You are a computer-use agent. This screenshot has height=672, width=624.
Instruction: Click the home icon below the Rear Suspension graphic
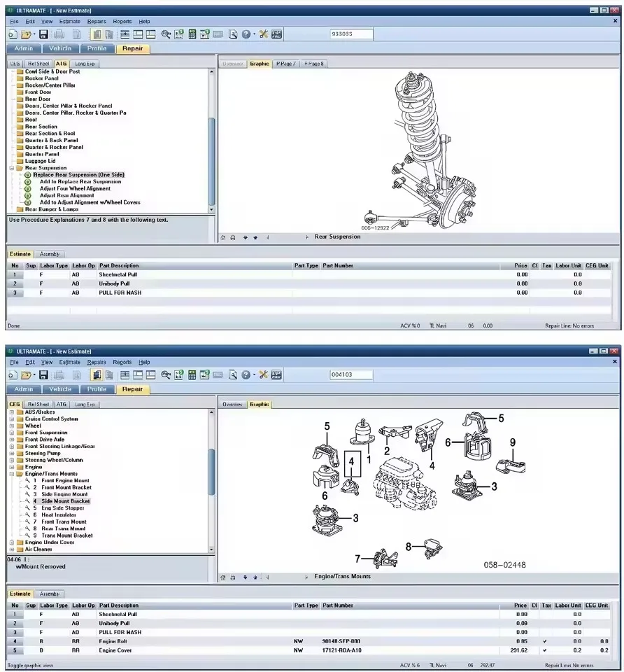pyautogui.click(x=222, y=237)
